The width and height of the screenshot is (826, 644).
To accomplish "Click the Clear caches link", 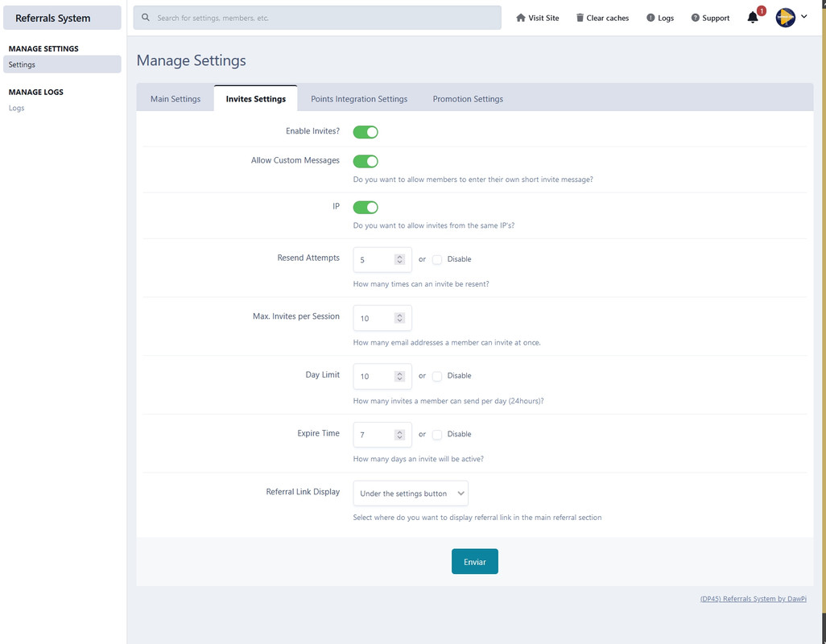I will point(602,18).
